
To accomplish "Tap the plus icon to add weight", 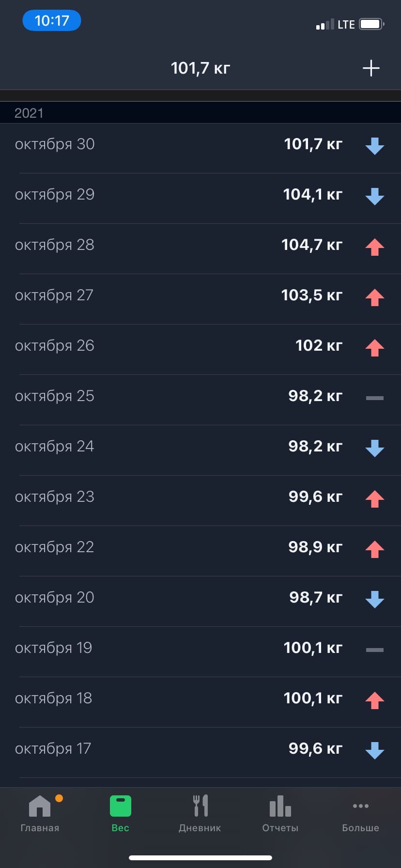I will point(371,68).
